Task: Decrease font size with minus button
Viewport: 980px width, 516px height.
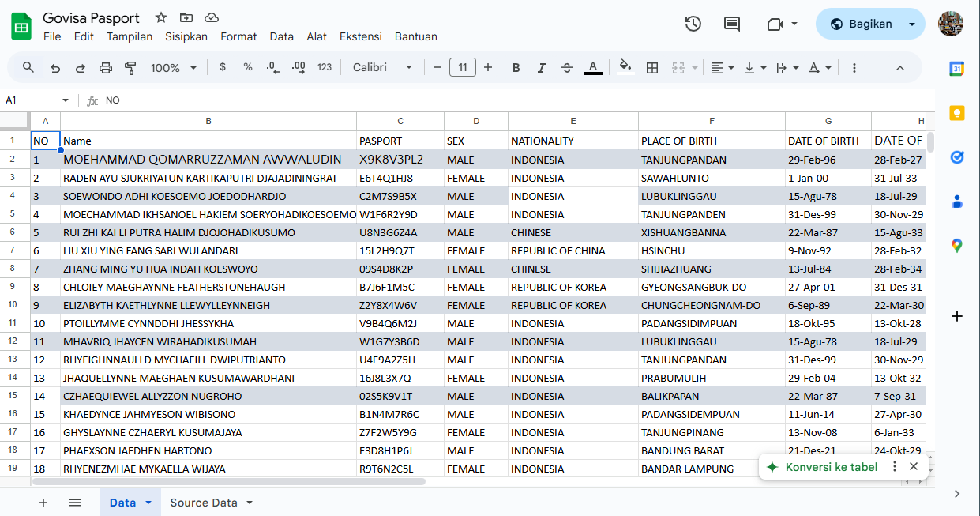Action: tap(437, 68)
